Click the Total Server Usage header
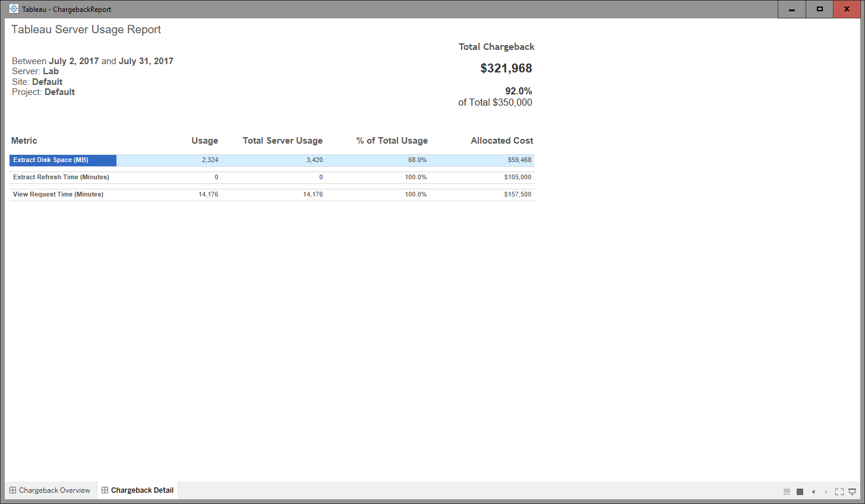Image resolution: width=865 pixels, height=504 pixels. [x=283, y=141]
